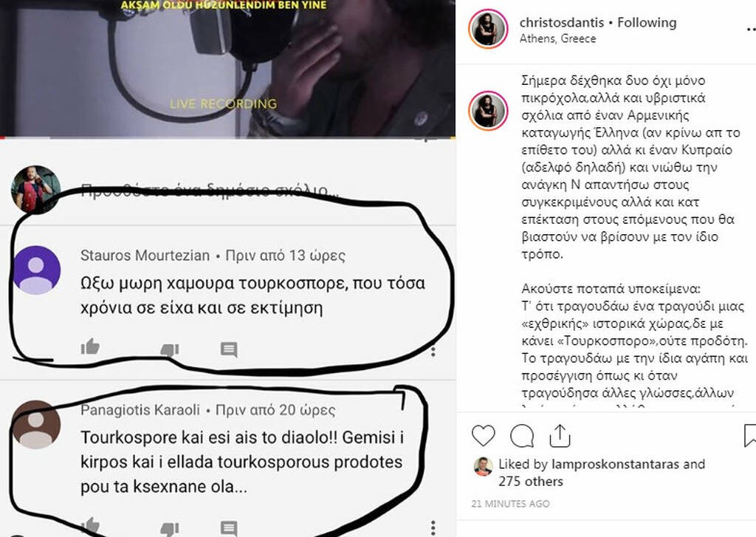Like the Instagram post with heart icon
The height and width of the screenshot is (537, 756).
click(x=483, y=436)
